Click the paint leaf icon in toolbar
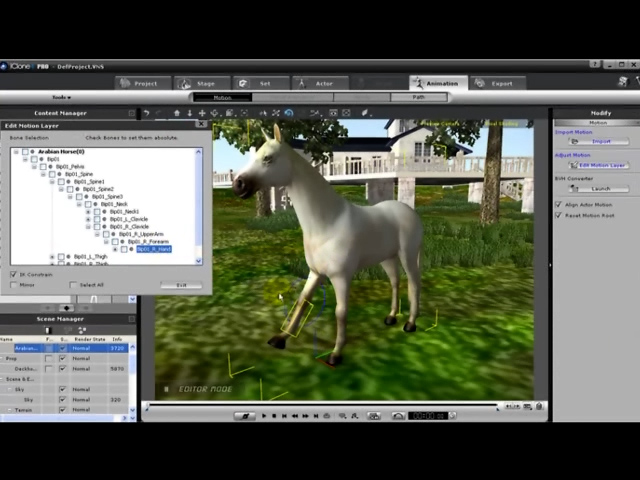 click(x=365, y=113)
